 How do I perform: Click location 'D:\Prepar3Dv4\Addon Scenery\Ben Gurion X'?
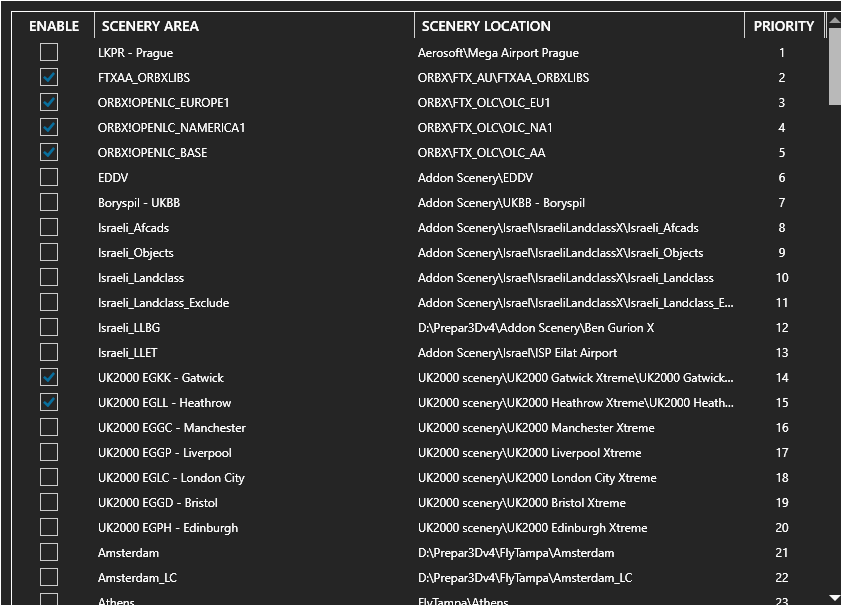536,328
